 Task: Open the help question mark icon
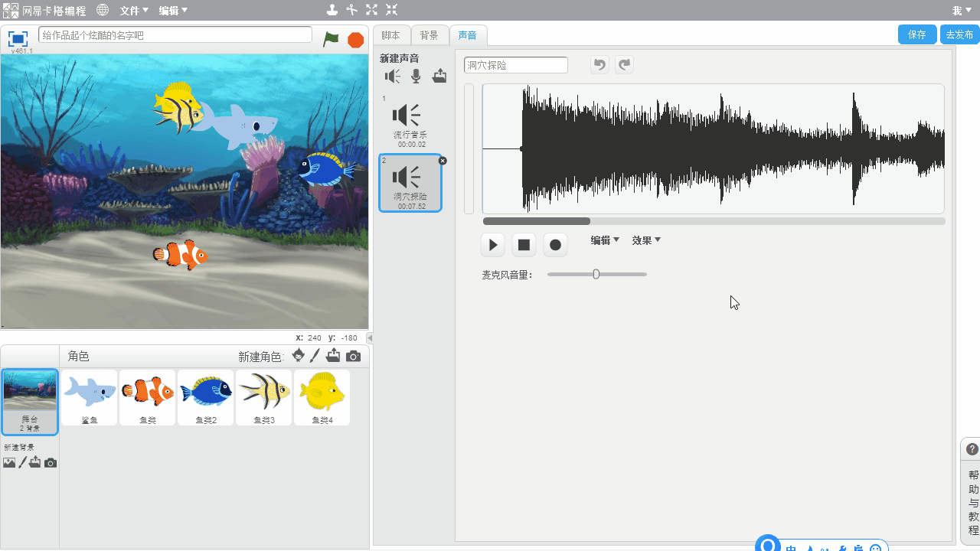click(x=972, y=449)
